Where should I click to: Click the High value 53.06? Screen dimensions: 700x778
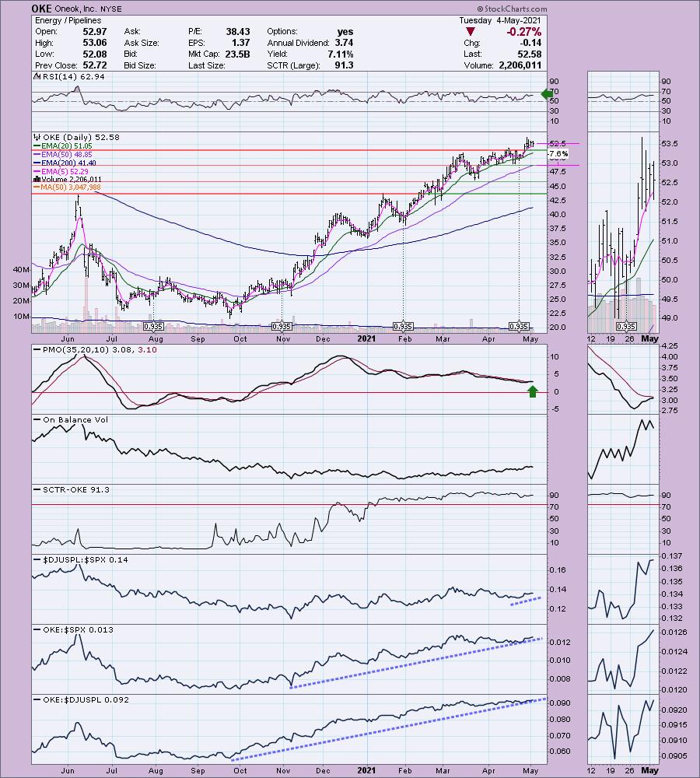(x=94, y=43)
